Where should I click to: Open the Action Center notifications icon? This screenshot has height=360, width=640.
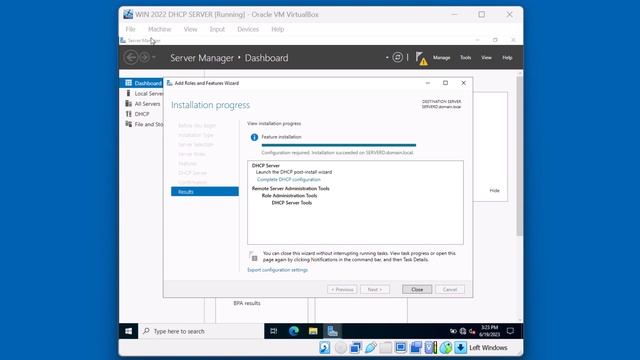tap(510, 331)
